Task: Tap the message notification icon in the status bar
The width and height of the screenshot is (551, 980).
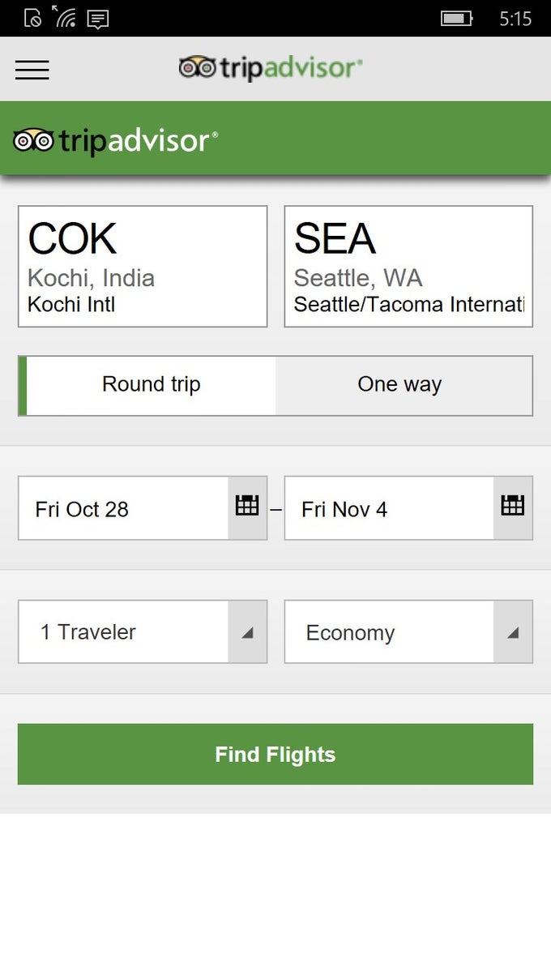Action: (98, 18)
